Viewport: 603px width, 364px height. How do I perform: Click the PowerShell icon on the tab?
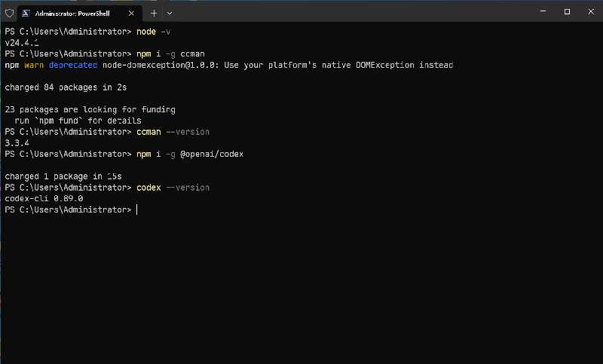(x=26, y=13)
